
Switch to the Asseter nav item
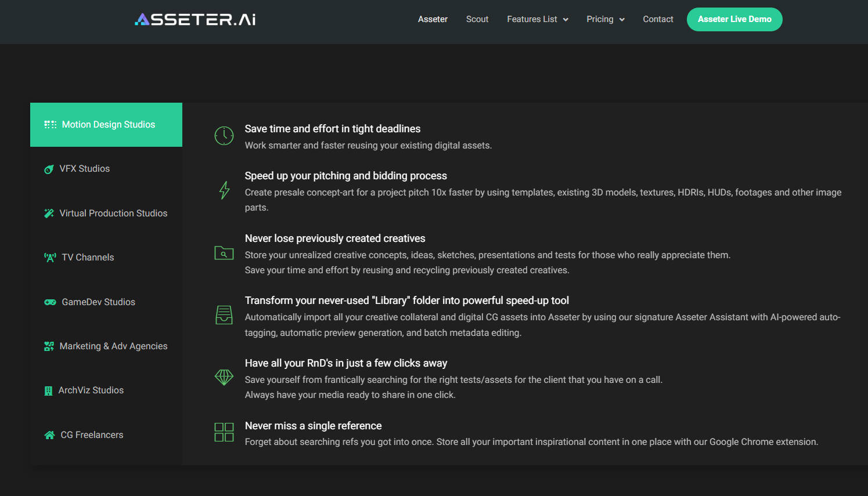pyautogui.click(x=433, y=19)
